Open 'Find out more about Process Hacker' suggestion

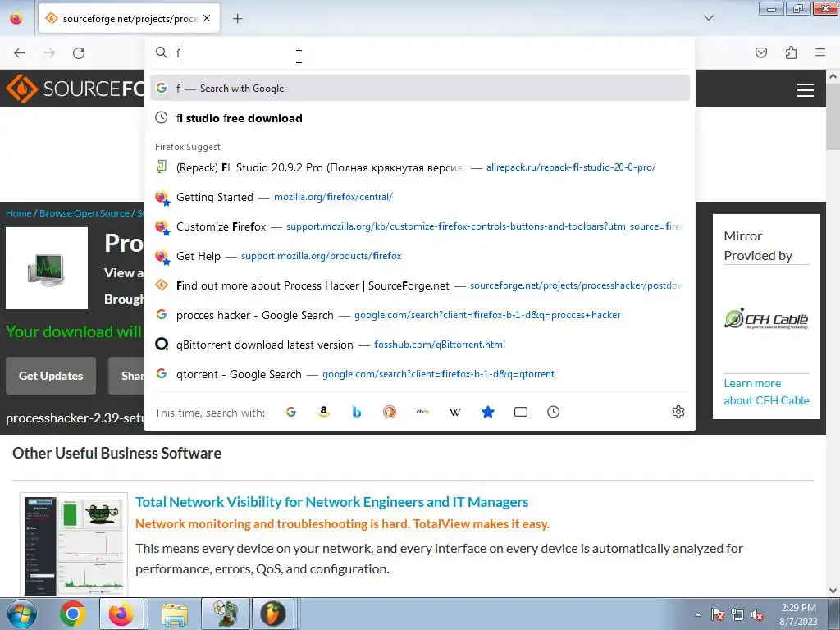tap(419, 285)
